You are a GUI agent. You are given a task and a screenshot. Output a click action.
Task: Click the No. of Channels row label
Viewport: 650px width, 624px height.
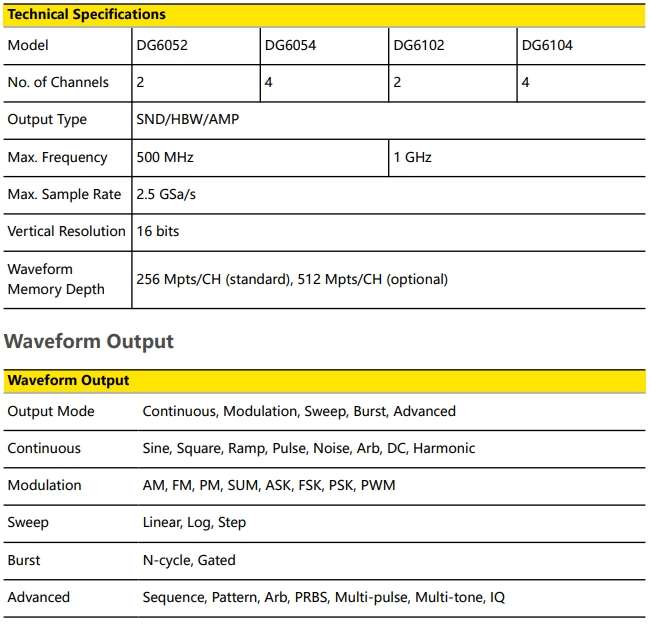58,82
